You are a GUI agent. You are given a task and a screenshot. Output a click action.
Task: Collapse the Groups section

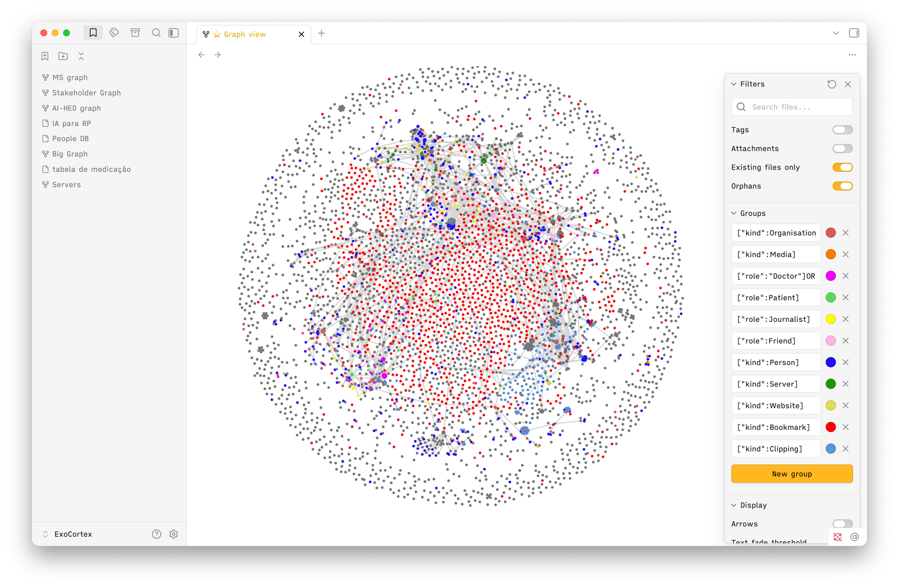(x=734, y=214)
